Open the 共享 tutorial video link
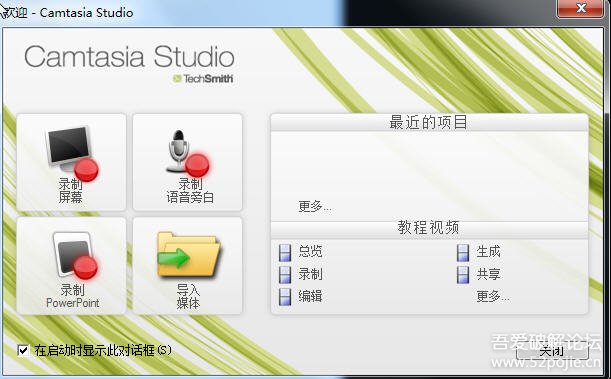The height and width of the screenshot is (379, 611). point(488,274)
